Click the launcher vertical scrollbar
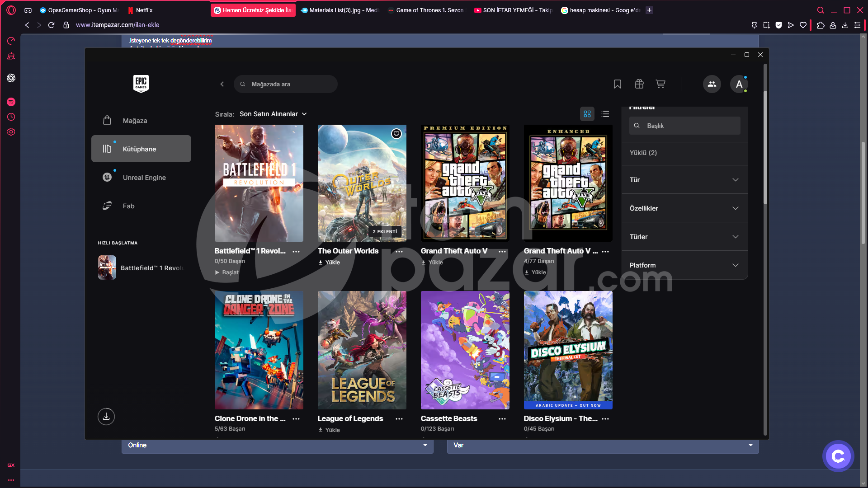The width and height of the screenshot is (868, 488). coord(765,147)
